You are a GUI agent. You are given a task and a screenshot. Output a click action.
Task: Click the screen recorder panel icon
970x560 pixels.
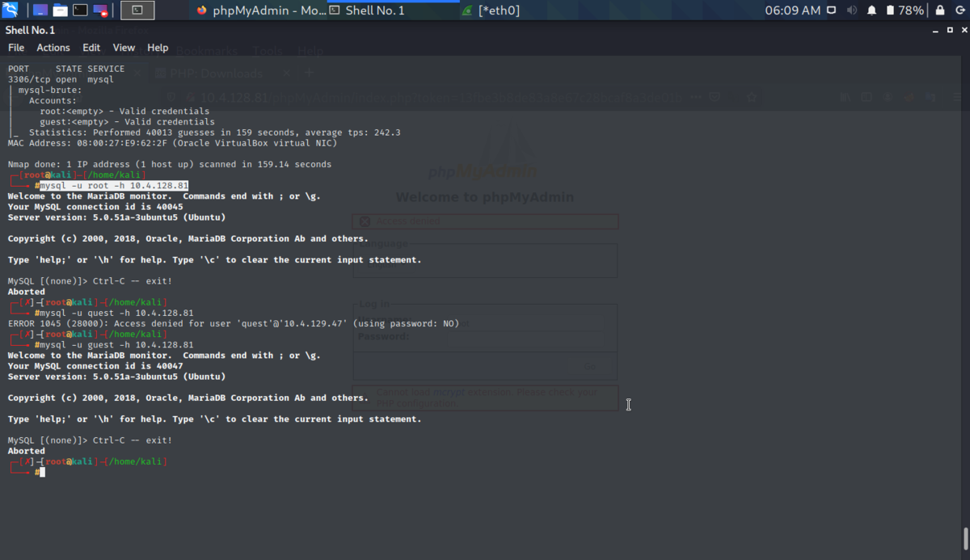pos(100,11)
